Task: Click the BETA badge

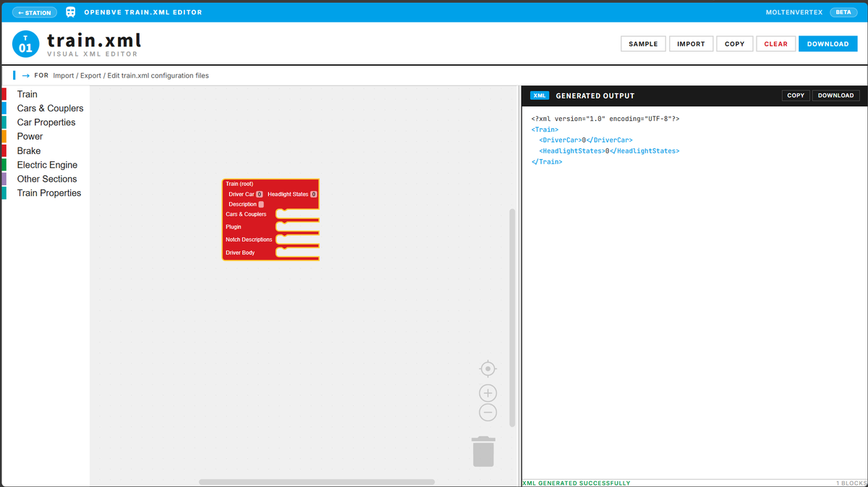Action: pyautogui.click(x=843, y=12)
